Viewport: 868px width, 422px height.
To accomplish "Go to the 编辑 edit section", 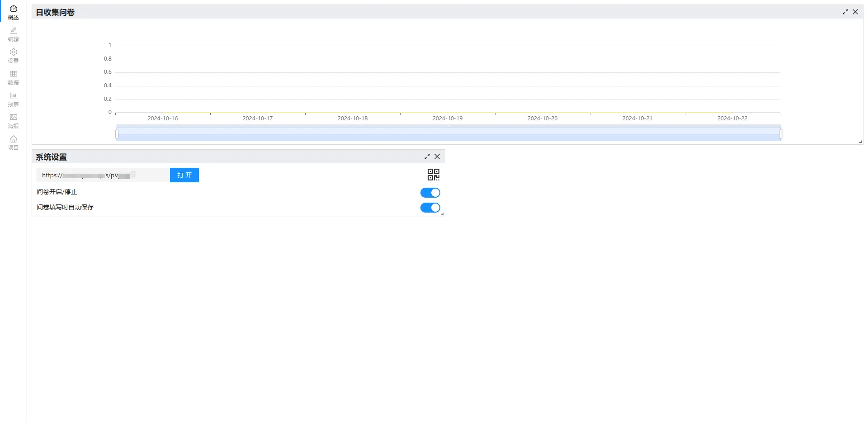I will [x=14, y=34].
